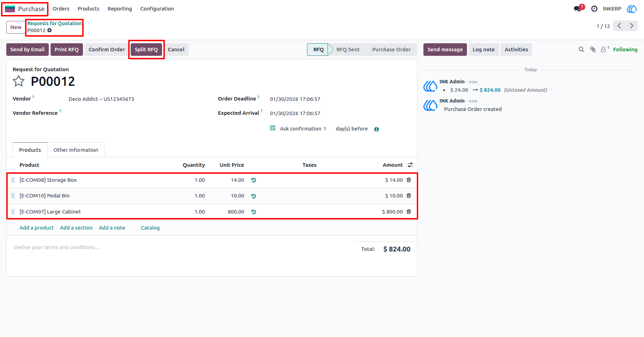Viewport: 644px width, 337px height.
Task: Mark P00012 as favorite with star icon
Action: tap(18, 81)
